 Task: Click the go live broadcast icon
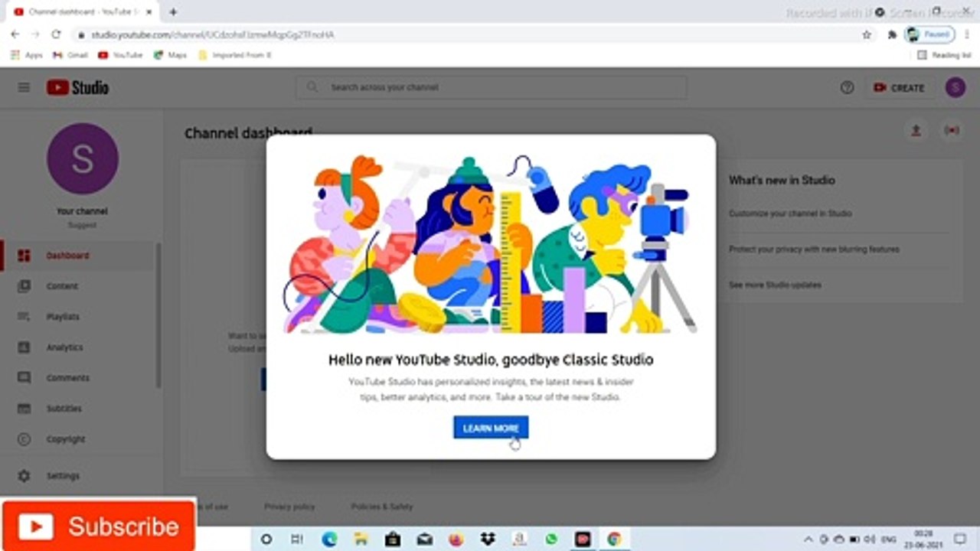pyautogui.click(x=952, y=131)
